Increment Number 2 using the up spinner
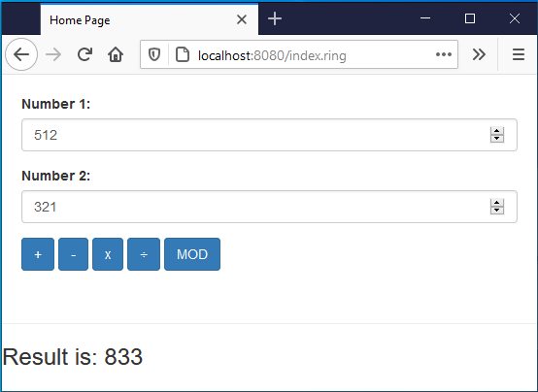The width and height of the screenshot is (538, 392). pos(497,203)
